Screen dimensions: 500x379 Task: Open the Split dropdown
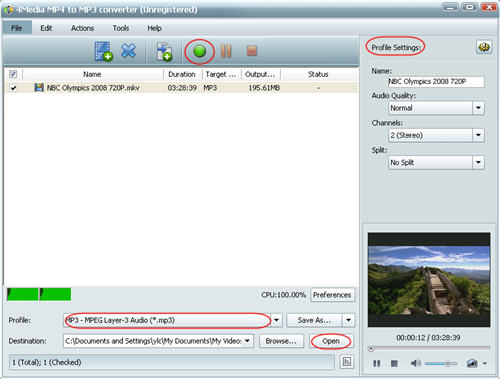point(478,163)
